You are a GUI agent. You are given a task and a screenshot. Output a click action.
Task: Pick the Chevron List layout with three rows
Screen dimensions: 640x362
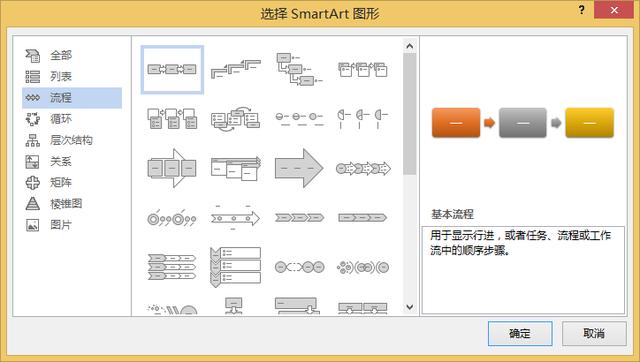[172, 267]
